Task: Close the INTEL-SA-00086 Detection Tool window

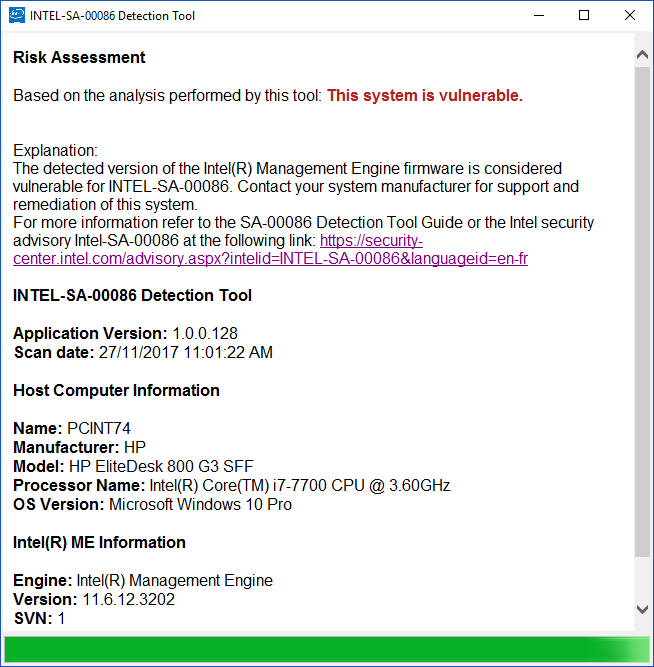Action: (x=630, y=16)
